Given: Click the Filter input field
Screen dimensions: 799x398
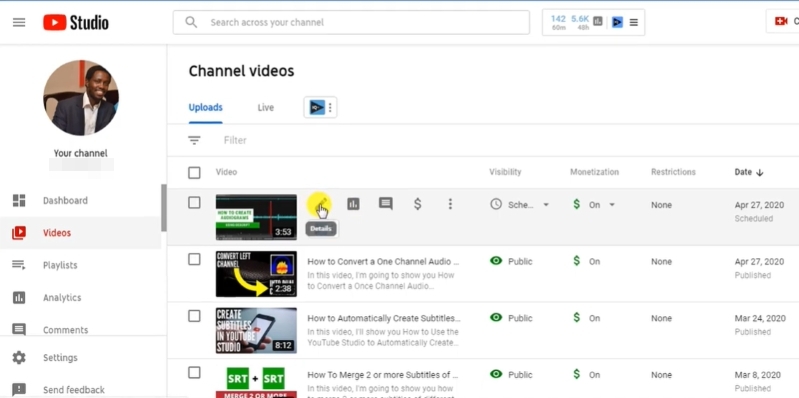Looking at the screenshot, I should [x=235, y=140].
